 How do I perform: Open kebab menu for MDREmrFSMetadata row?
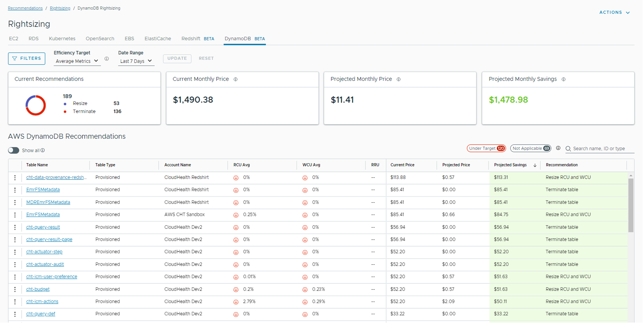[x=15, y=202]
